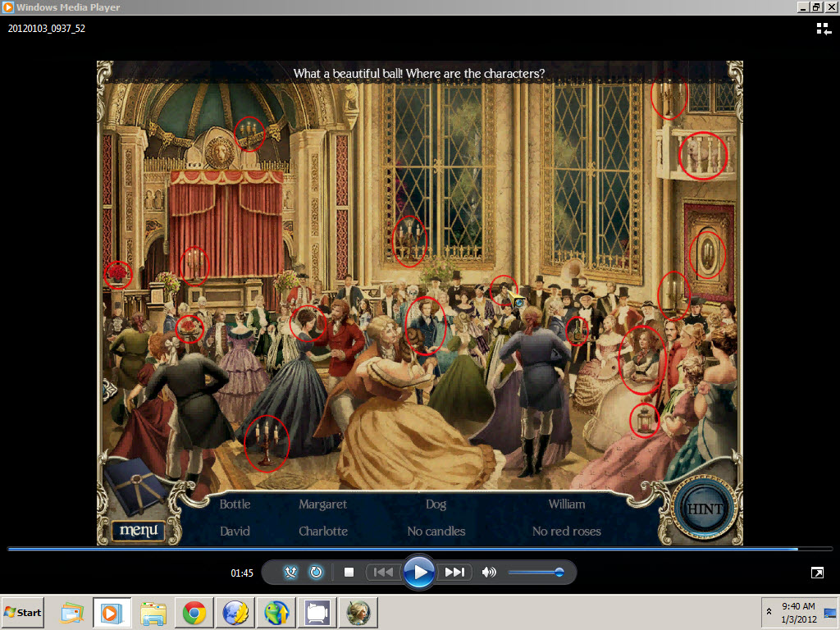The image size is (840, 630).
Task: Open the game menu button
Action: pos(138,531)
